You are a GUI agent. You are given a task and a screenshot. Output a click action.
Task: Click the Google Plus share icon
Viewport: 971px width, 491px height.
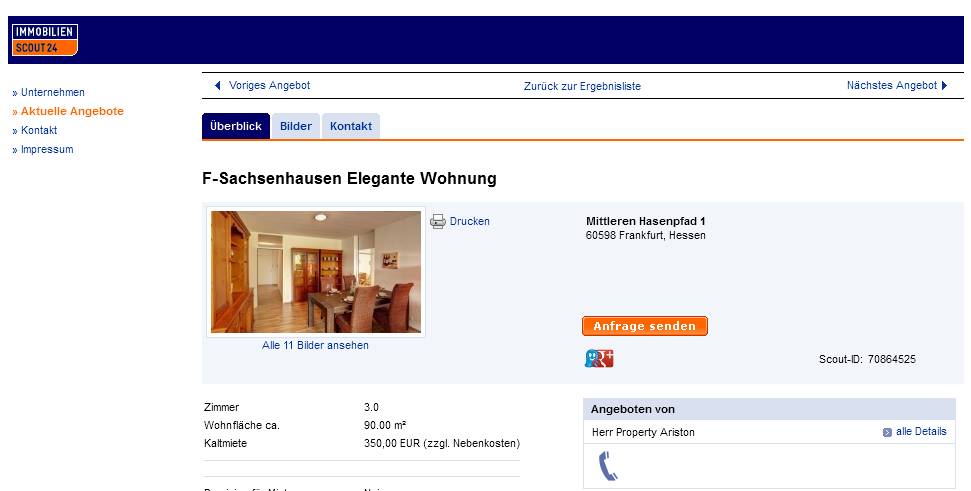(599, 358)
